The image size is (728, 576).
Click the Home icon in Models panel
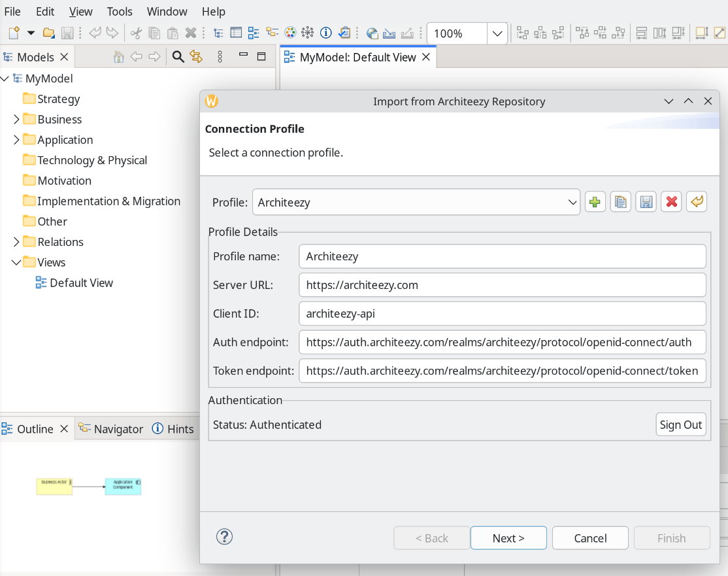pyautogui.click(x=119, y=57)
